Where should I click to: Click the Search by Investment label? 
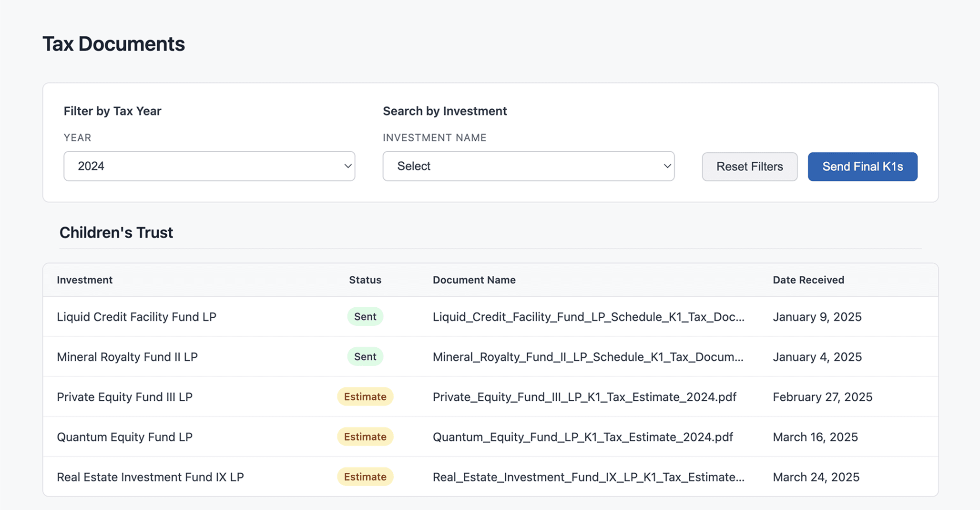[x=445, y=111]
